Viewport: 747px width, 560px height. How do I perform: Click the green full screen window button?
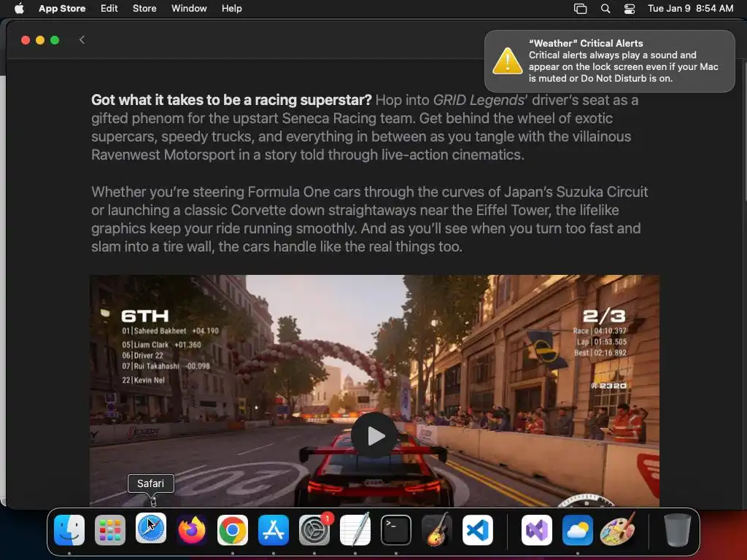[x=55, y=40]
